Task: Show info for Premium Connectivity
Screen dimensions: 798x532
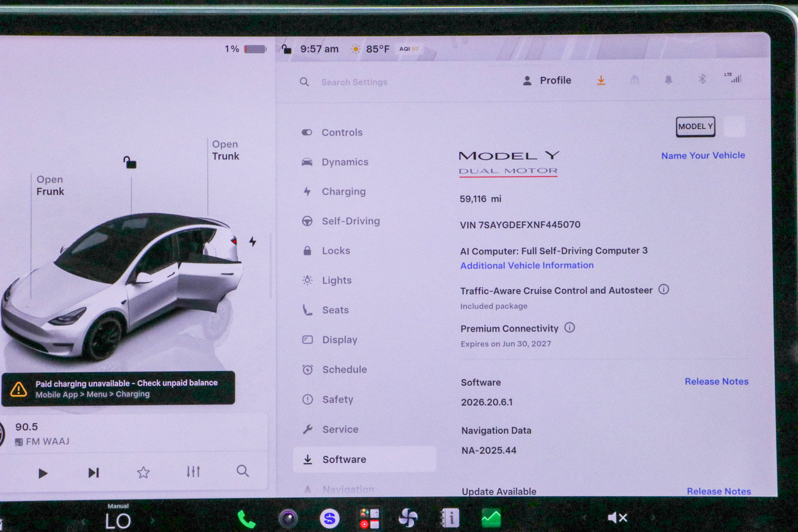Action: pos(570,328)
